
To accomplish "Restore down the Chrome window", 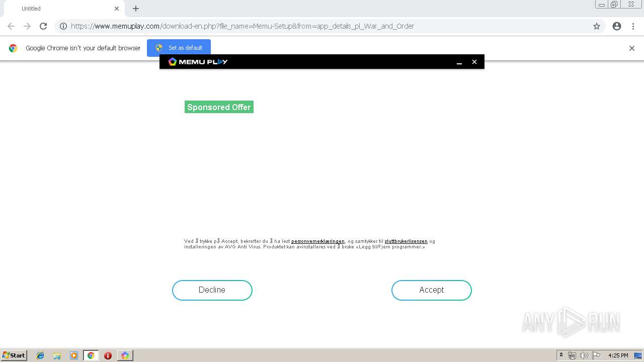I will [x=614, y=5].
